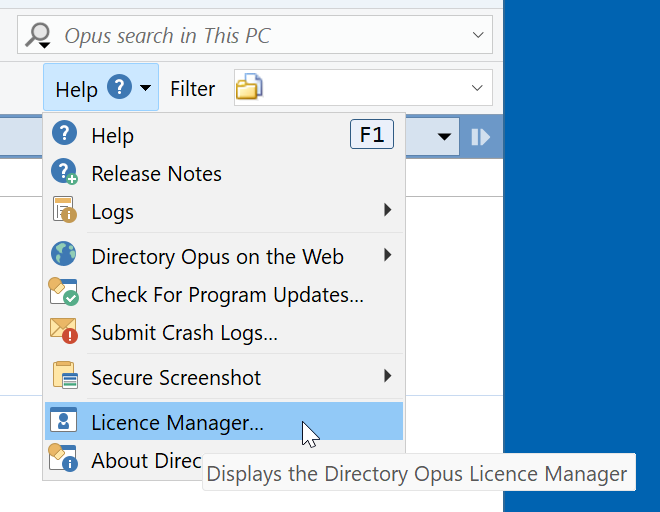Click the Secure Screenshot clipboard icon
Image resolution: width=660 pixels, height=512 pixels.
[65, 375]
